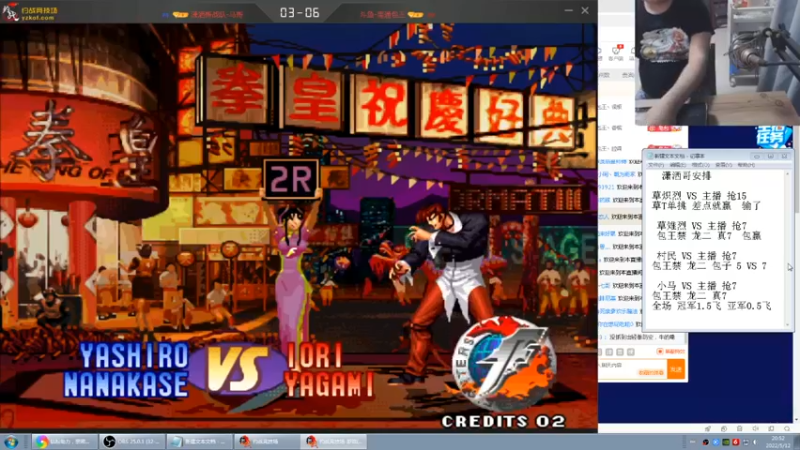Click the yzkof.com platform logo
The width and height of the screenshot is (800, 450).
click(30, 12)
